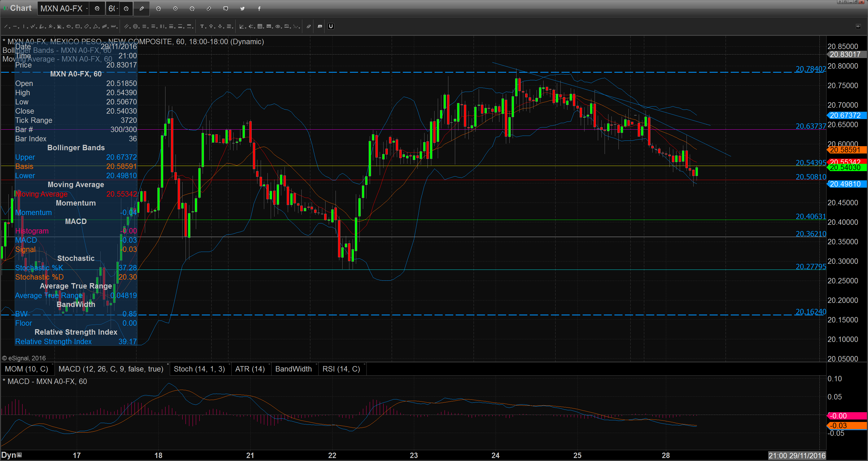Click the 20.67372 upper band price tag
Viewport: 868px width, 461px height.
(847, 115)
